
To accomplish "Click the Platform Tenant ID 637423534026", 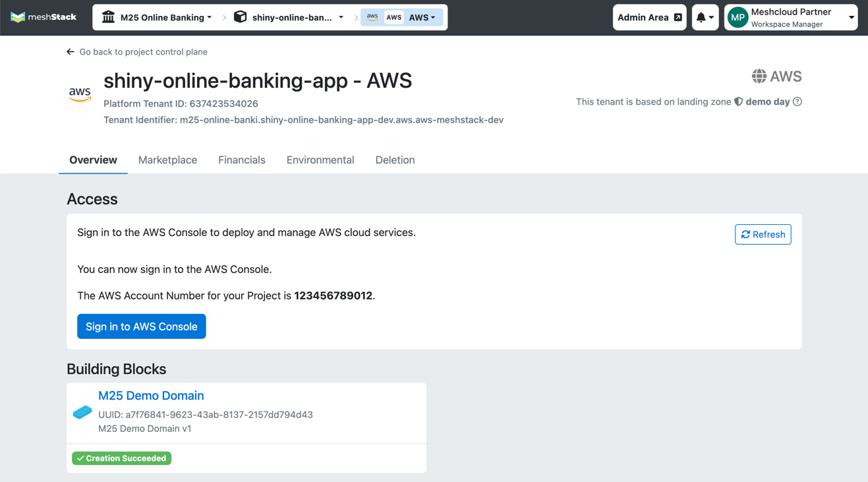I will point(181,104).
